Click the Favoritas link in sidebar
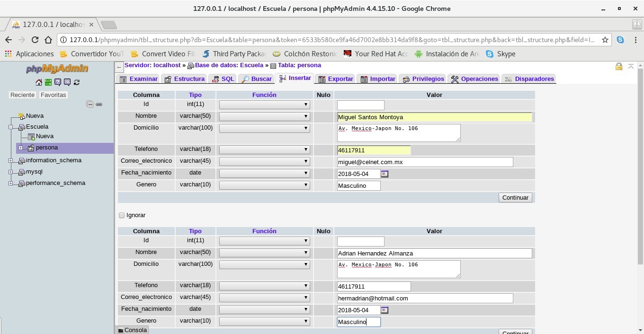 [x=53, y=95]
